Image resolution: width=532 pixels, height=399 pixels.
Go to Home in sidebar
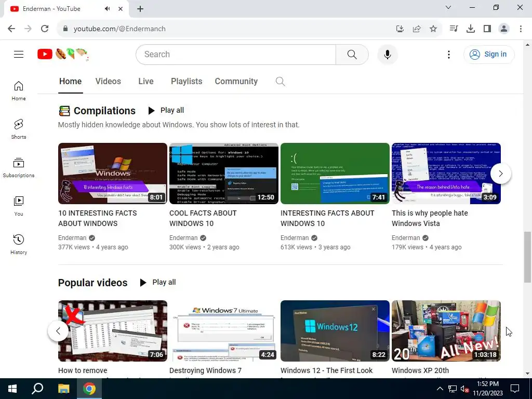19,91
